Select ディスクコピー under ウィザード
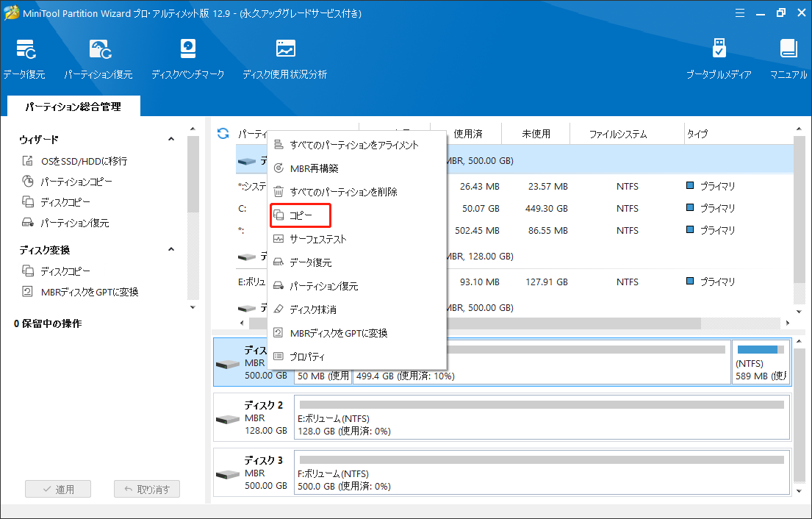The width and height of the screenshot is (812, 519). [x=56, y=202]
